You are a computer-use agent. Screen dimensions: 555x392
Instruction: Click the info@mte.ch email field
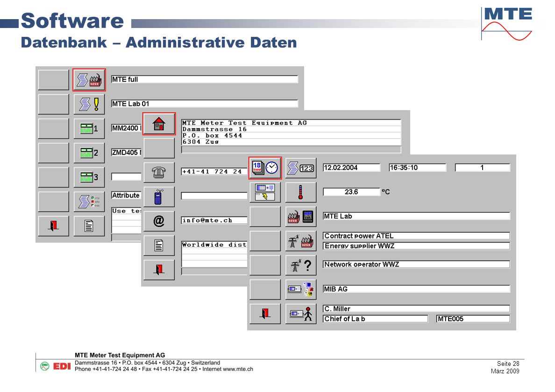(214, 221)
